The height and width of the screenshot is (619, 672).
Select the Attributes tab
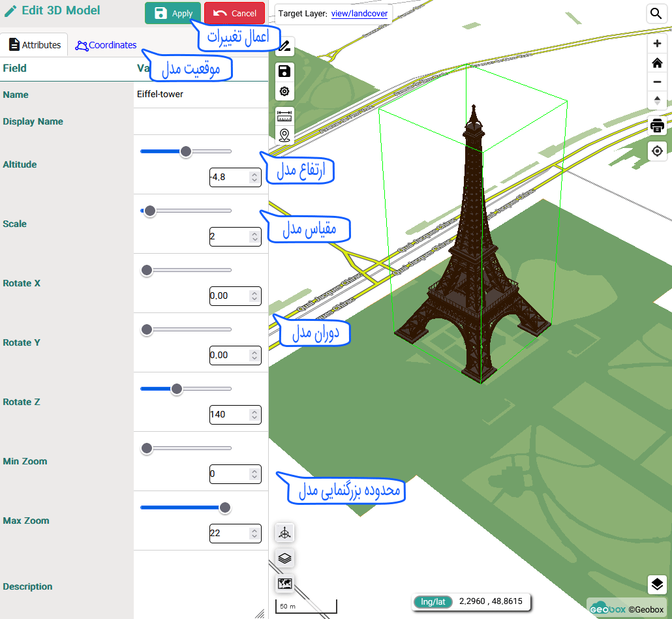point(35,45)
